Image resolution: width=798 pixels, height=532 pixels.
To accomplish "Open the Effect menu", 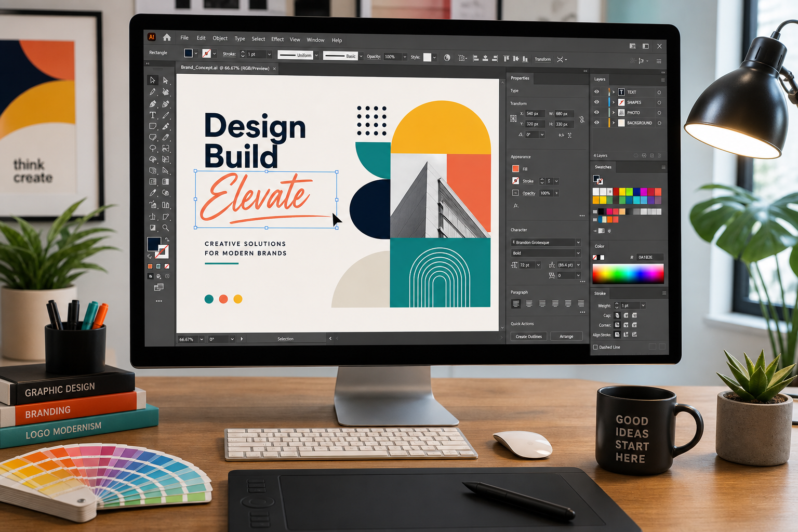I will (277, 39).
